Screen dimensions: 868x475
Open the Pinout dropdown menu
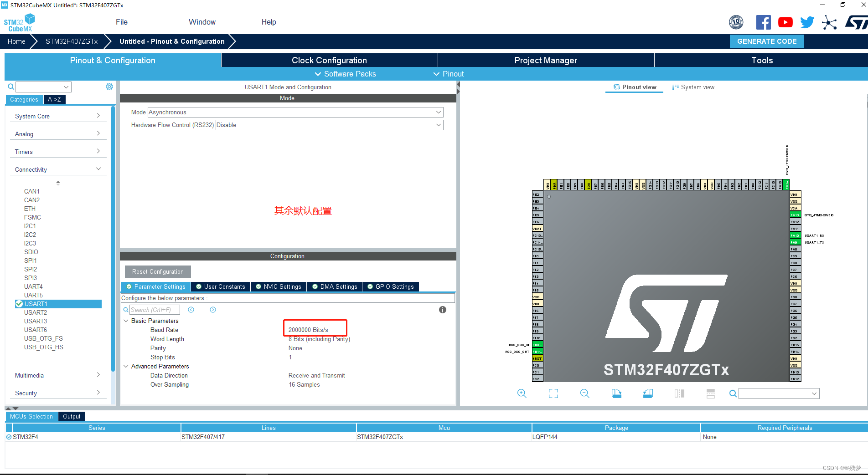point(448,74)
